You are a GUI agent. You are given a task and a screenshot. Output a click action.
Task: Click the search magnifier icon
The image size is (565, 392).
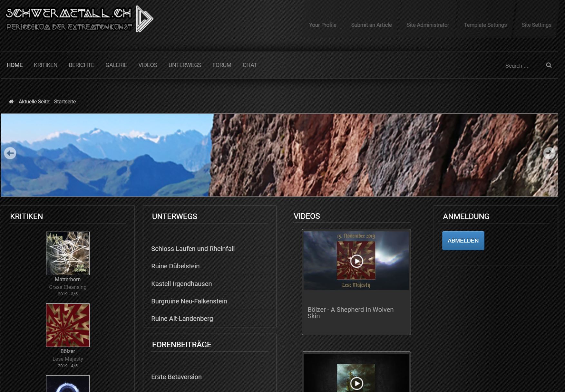tap(549, 65)
